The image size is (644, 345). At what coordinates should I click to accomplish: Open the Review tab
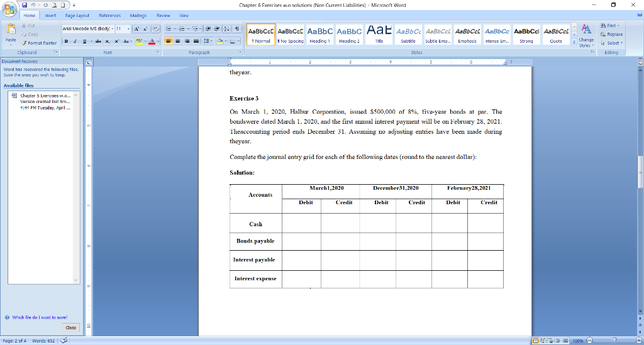163,16
